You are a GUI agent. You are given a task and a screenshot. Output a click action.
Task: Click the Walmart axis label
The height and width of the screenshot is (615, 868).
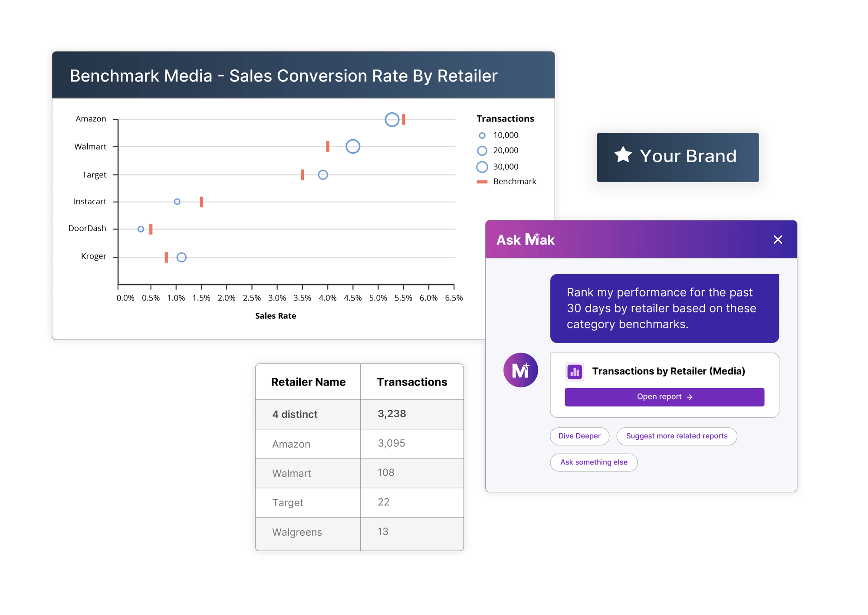point(90,147)
